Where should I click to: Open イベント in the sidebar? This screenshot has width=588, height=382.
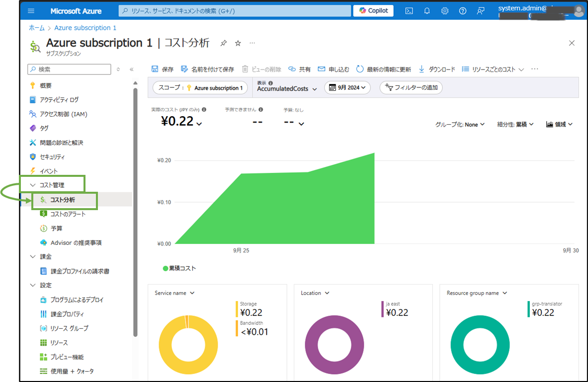(48, 171)
